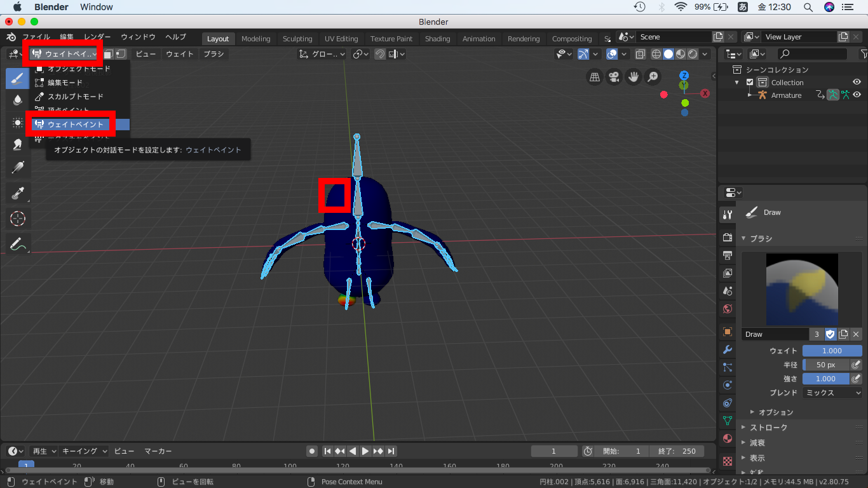Image resolution: width=868 pixels, height=488 pixels.
Task: Uncheck the Collection checkbox in outliner
Action: [750, 83]
